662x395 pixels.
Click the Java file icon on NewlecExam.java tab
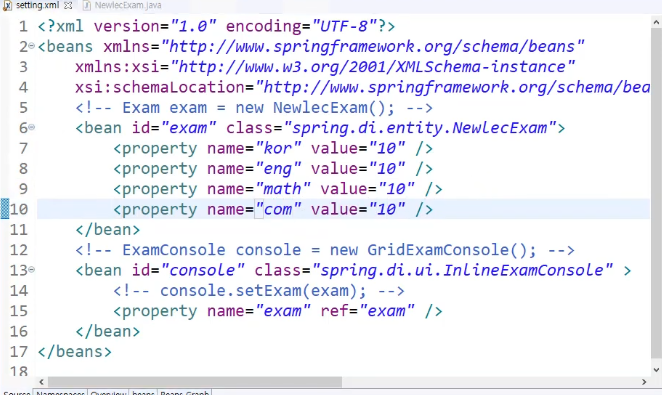(87, 5)
